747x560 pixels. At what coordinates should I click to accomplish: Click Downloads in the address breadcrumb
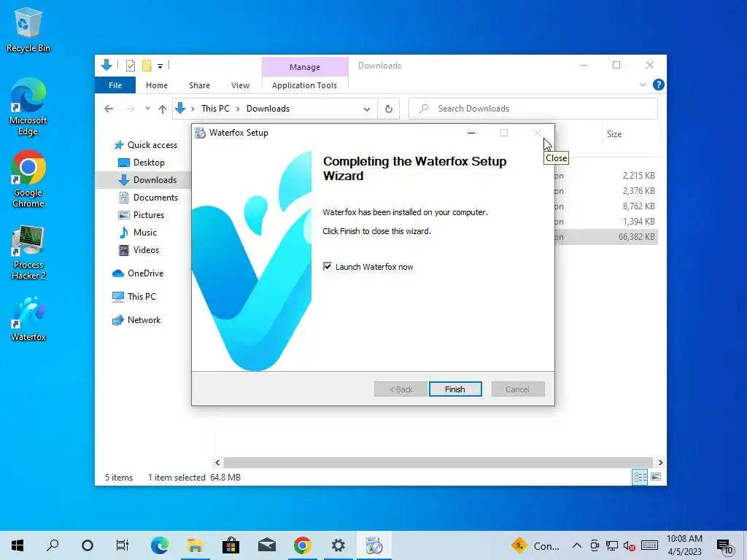(268, 109)
